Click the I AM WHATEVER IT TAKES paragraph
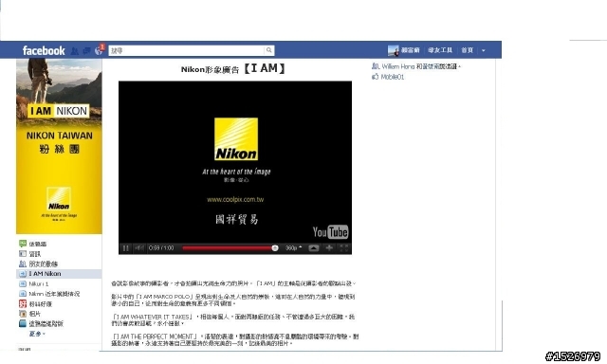607x364 pixels. click(x=233, y=319)
